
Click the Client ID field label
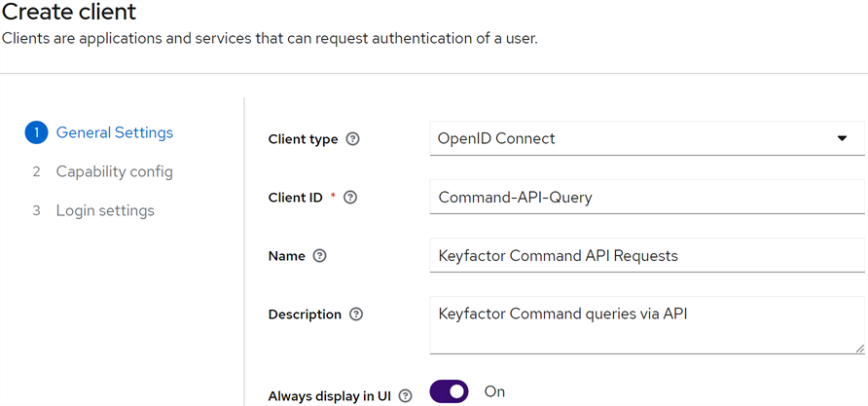pyautogui.click(x=295, y=198)
